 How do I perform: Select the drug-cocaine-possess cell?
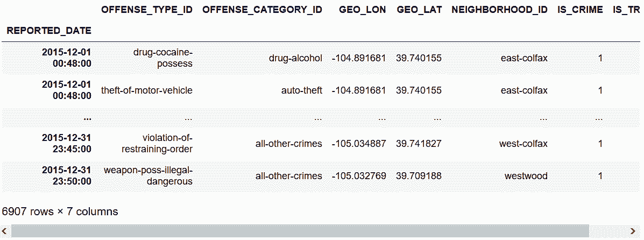click(x=162, y=58)
